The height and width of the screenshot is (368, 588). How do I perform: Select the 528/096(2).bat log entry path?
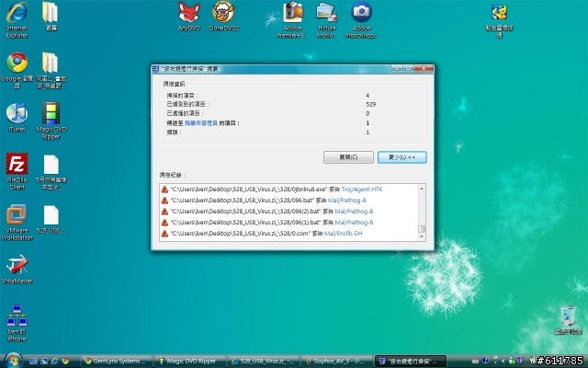[x=245, y=212]
